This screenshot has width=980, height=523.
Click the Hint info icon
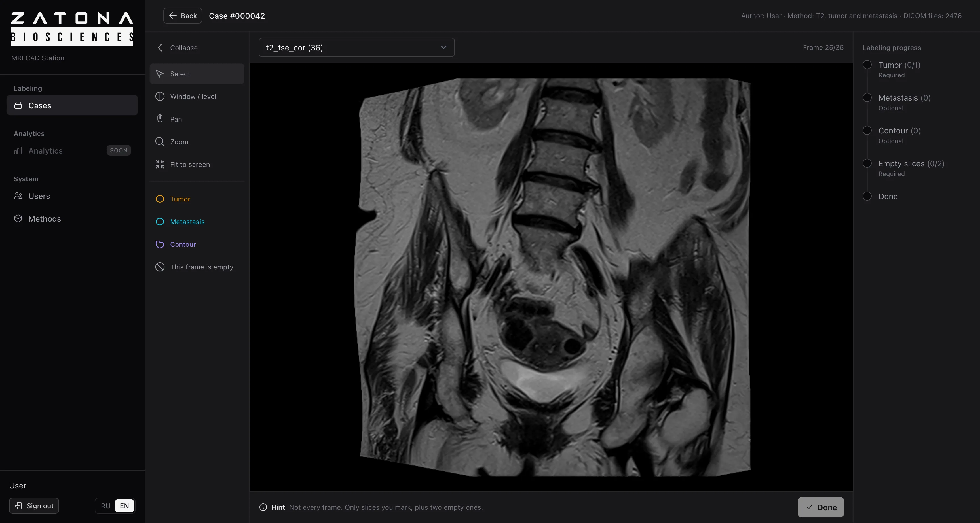coord(263,507)
